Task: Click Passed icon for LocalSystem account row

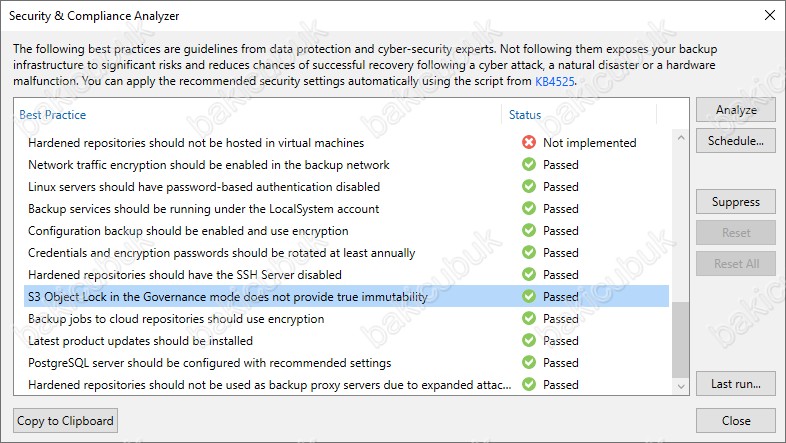Action: 529,209
